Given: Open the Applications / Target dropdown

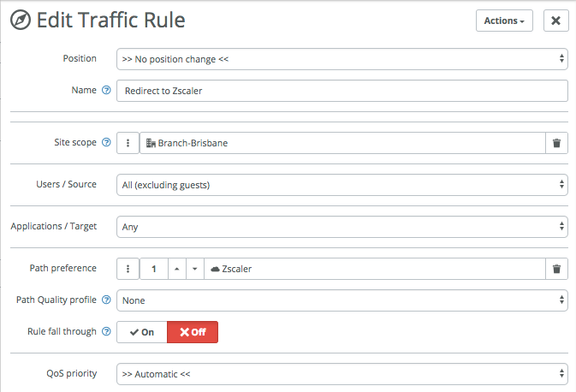Looking at the screenshot, I should tap(342, 227).
